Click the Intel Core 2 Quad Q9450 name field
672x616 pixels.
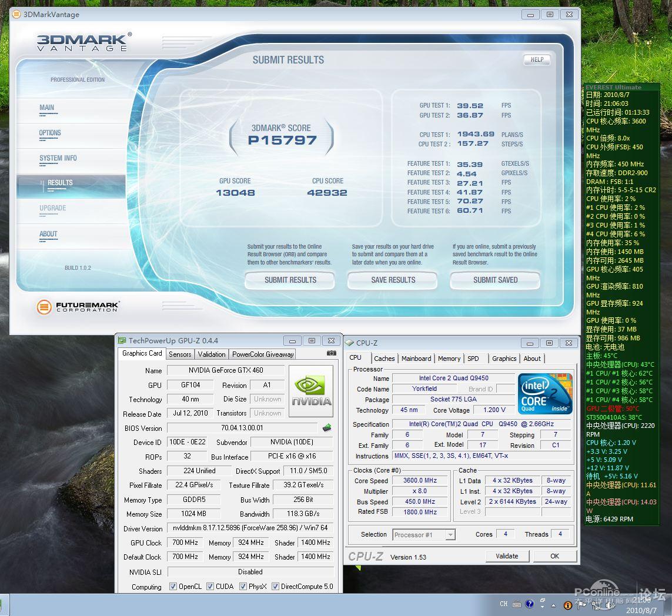click(x=453, y=378)
